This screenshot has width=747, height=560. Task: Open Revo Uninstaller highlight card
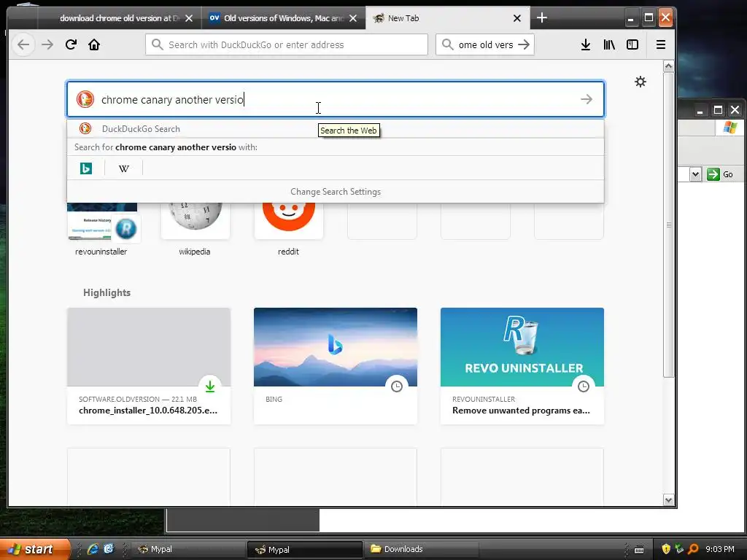click(x=522, y=366)
